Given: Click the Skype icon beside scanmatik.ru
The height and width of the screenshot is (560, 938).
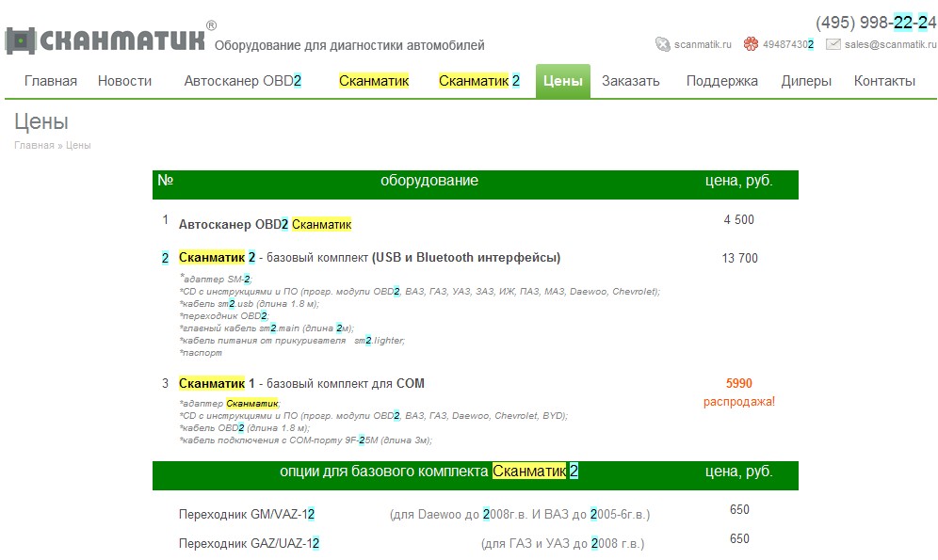Looking at the screenshot, I should [662, 44].
